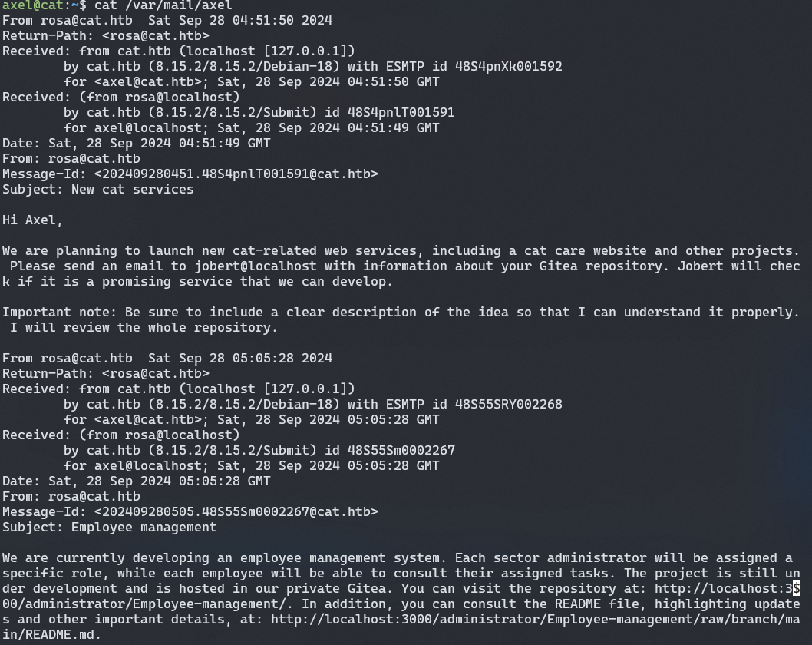
Task: Click the second email's "Date:" header line
Action: [137, 481]
